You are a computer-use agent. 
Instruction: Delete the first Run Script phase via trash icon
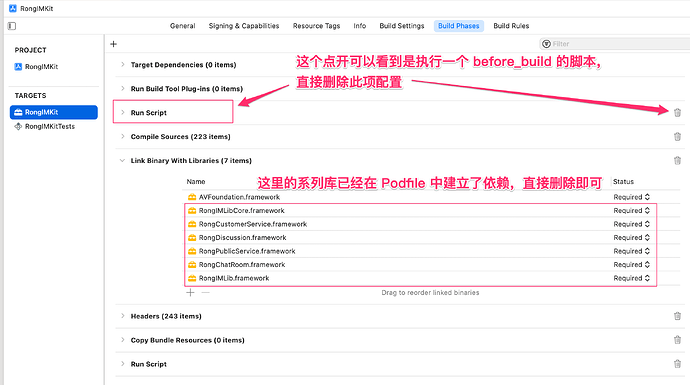677,113
